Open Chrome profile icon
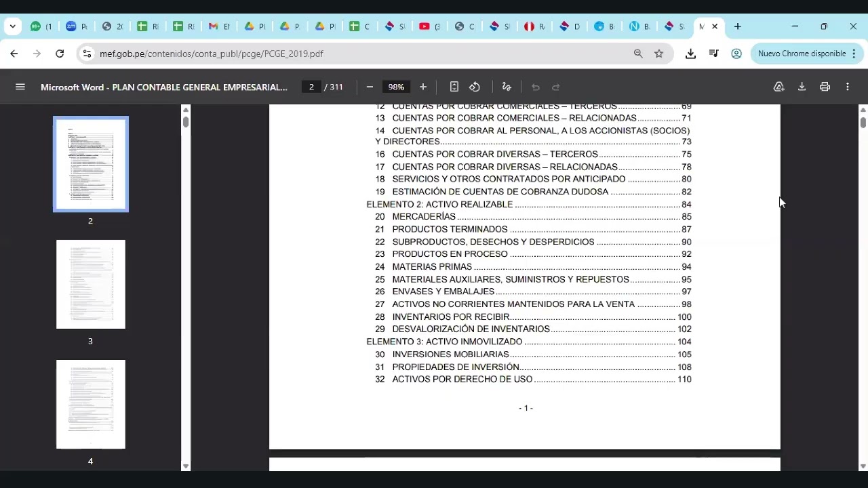The width and height of the screenshot is (868, 488). tap(736, 54)
